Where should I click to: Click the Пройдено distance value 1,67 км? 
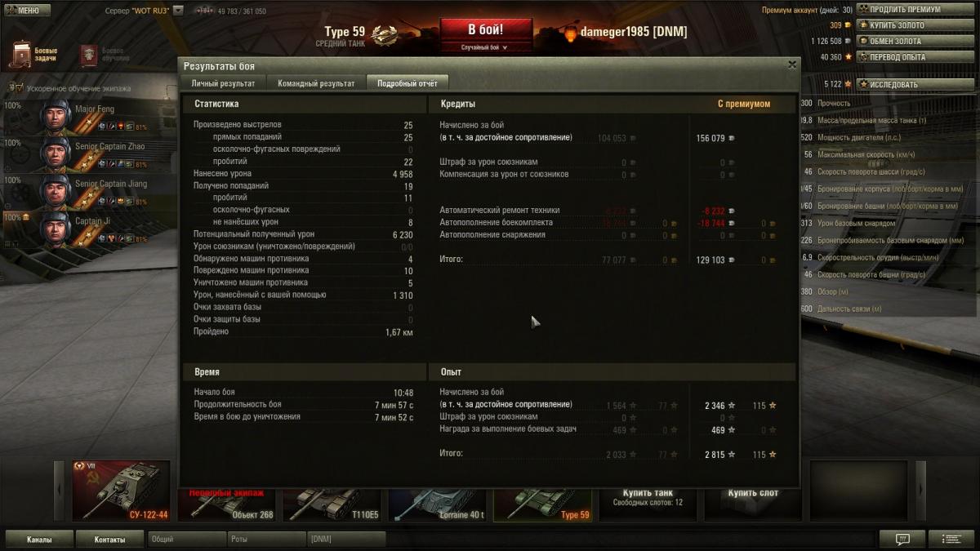pyautogui.click(x=399, y=333)
